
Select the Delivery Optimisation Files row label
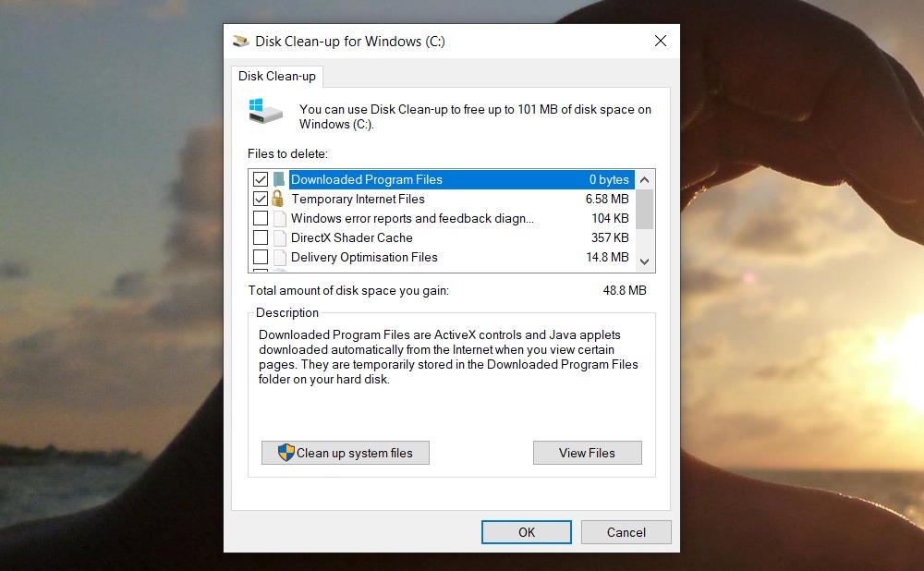364,257
